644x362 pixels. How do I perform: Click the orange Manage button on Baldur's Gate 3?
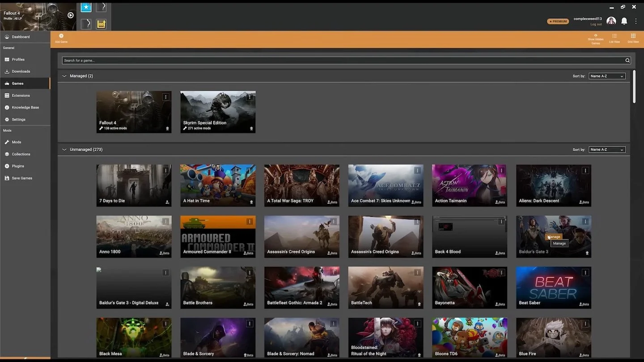tap(554, 237)
